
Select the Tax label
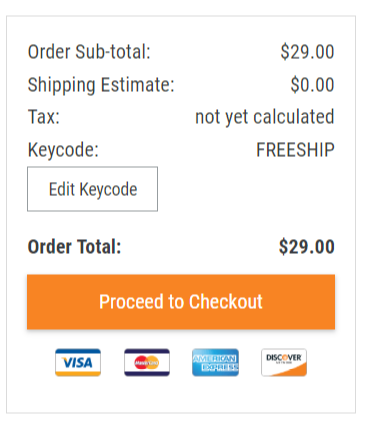click(x=44, y=117)
